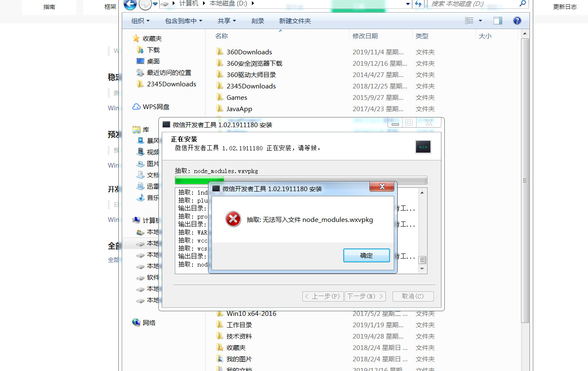
Task: Toggle the preview pane icon
Action: click(498, 21)
